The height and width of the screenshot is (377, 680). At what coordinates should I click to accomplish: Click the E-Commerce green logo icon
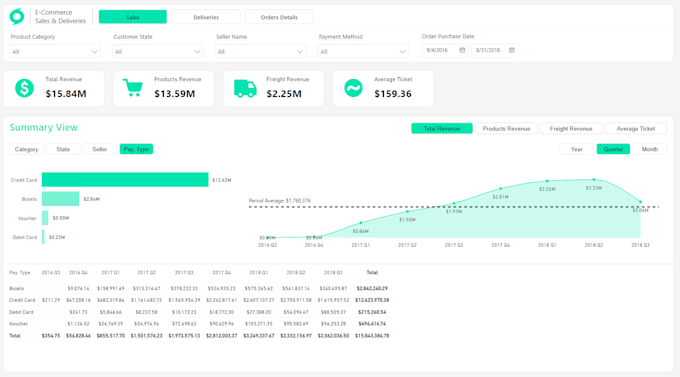point(17,16)
